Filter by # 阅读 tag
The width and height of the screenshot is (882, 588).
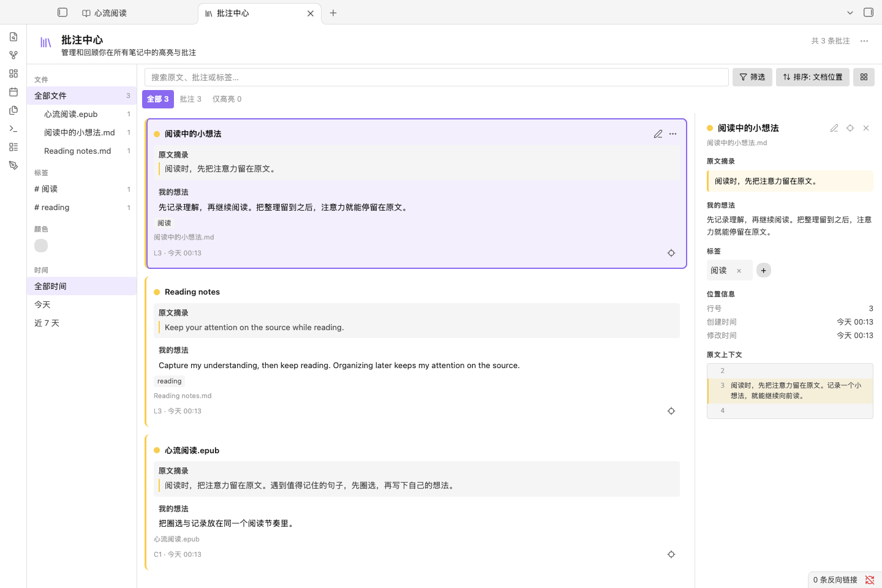pos(82,189)
